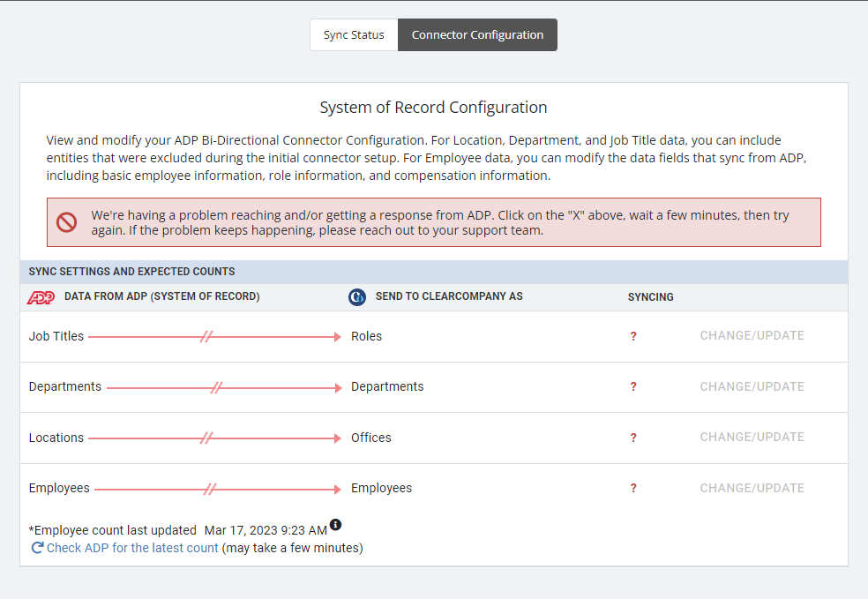This screenshot has height=599, width=868.
Task: Click the broken arrow from Locations
Action: 214,438
